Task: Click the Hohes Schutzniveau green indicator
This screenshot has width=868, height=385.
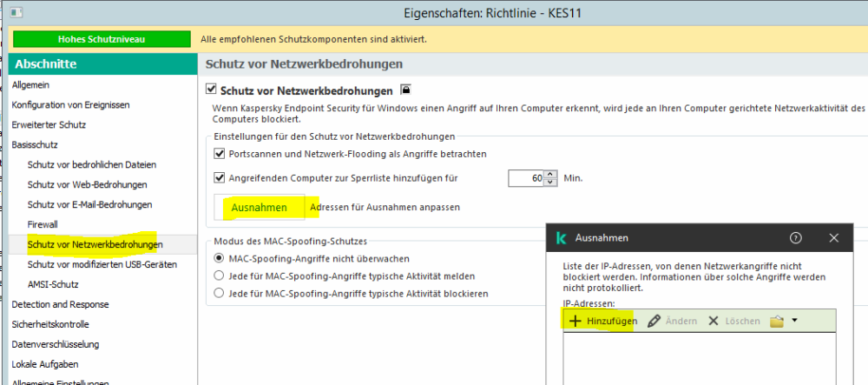Action: tap(102, 39)
